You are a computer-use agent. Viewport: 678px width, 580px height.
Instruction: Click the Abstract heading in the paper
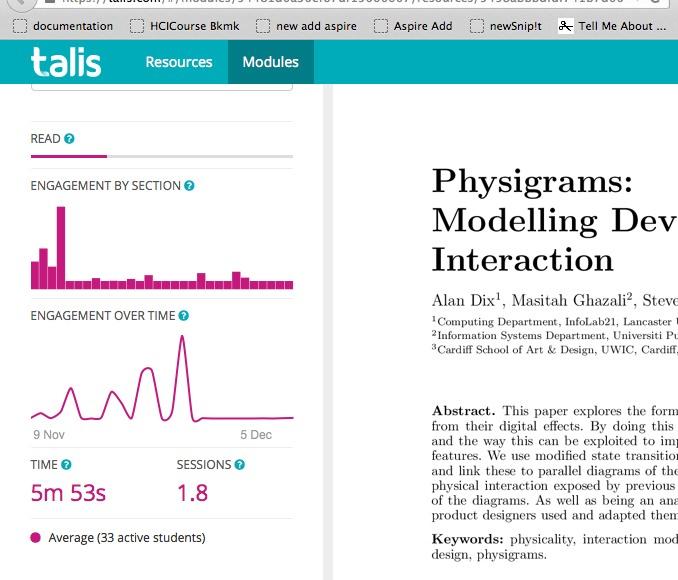coord(464,410)
